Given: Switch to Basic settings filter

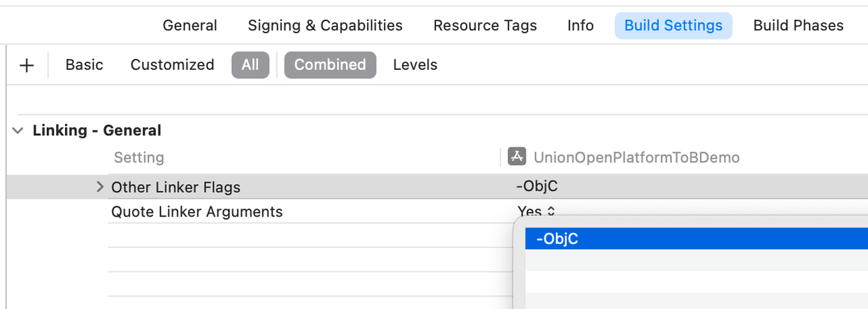Looking at the screenshot, I should tap(84, 65).
